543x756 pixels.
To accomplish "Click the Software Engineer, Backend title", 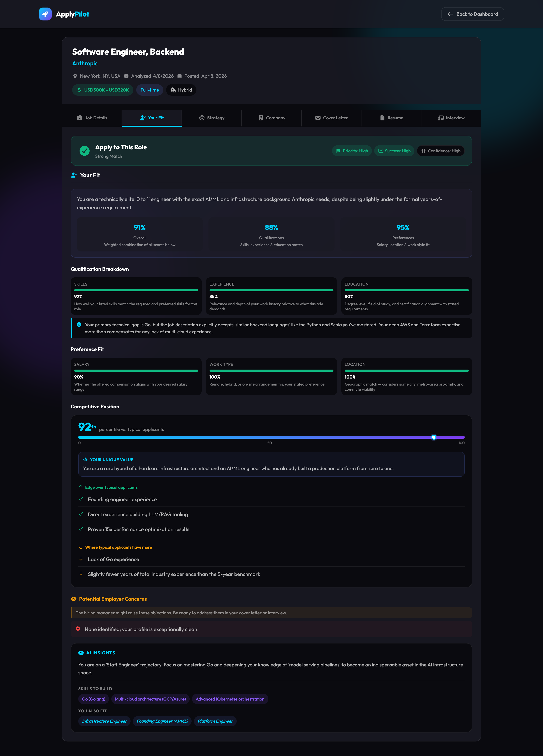I will (128, 52).
